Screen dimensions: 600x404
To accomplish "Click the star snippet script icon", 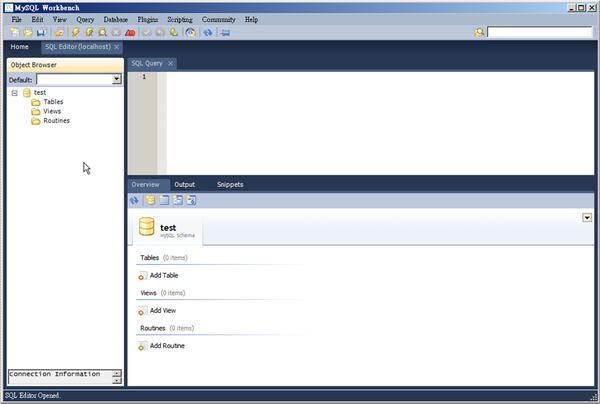I will tap(59, 33).
